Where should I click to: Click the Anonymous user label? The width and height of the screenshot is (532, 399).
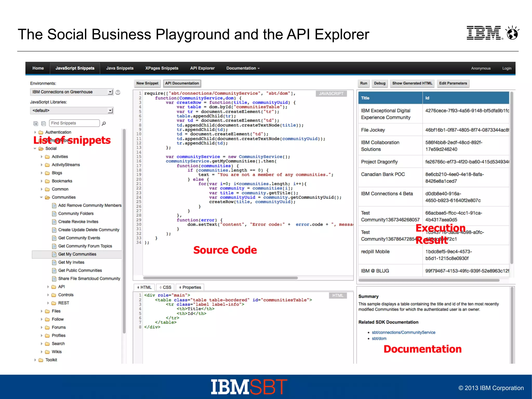point(481,68)
